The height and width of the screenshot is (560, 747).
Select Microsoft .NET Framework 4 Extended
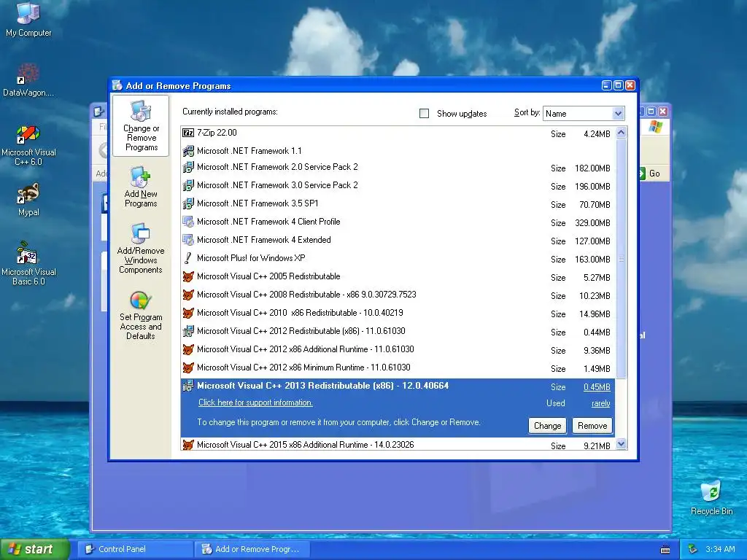398,241
